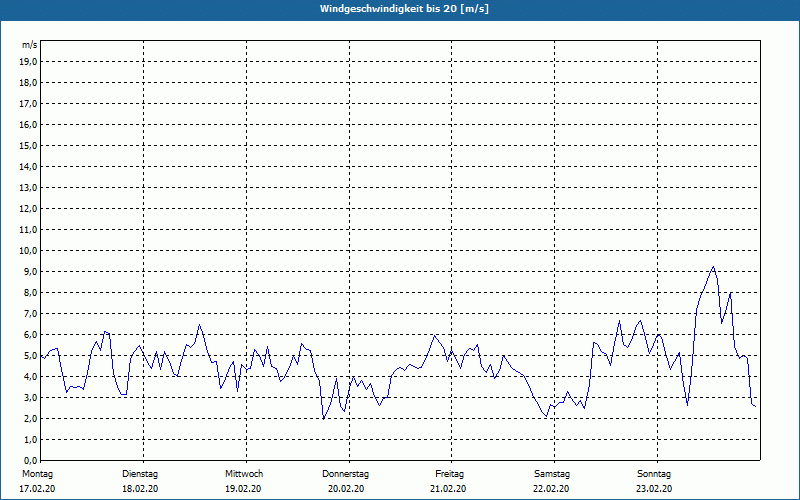Click the Donnerstag day label

(x=345, y=474)
